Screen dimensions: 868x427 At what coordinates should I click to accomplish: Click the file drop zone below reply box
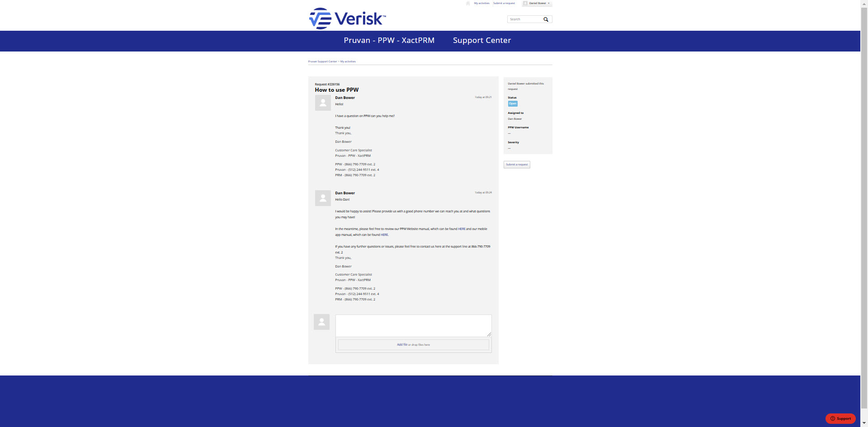point(413,345)
